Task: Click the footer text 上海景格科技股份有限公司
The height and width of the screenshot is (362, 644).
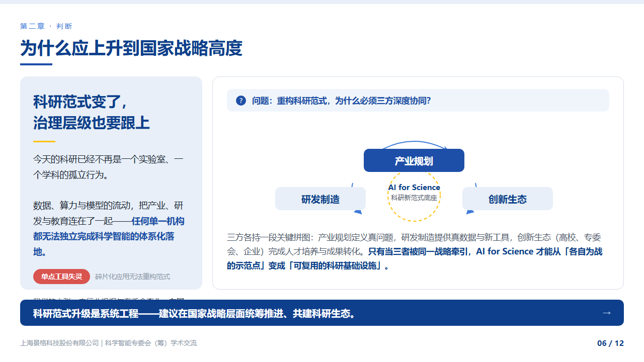Action: pos(59,343)
